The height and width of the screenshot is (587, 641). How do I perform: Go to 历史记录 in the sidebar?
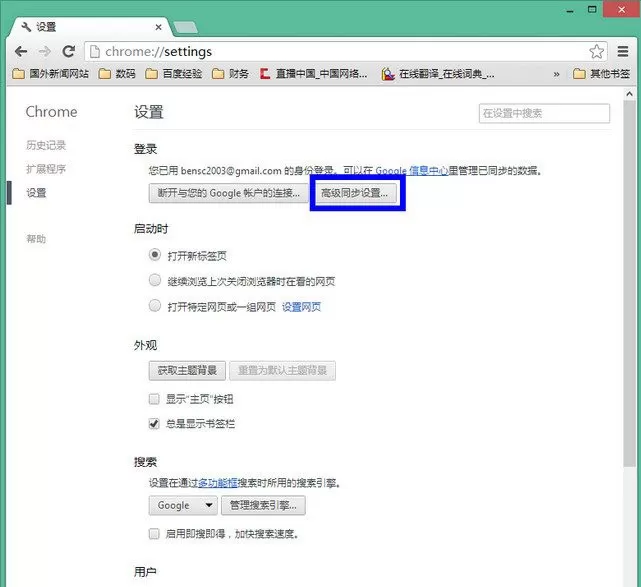[x=46, y=145]
